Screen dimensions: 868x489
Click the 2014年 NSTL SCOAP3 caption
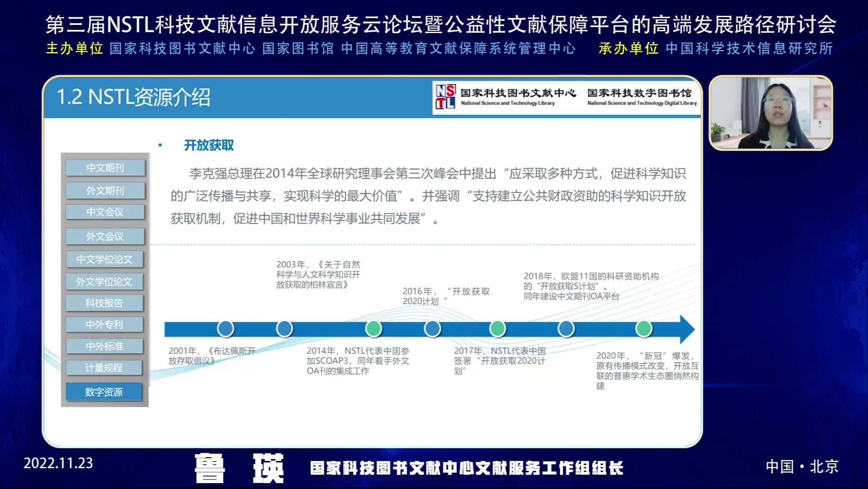pyautogui.click(x=358, y=360)
